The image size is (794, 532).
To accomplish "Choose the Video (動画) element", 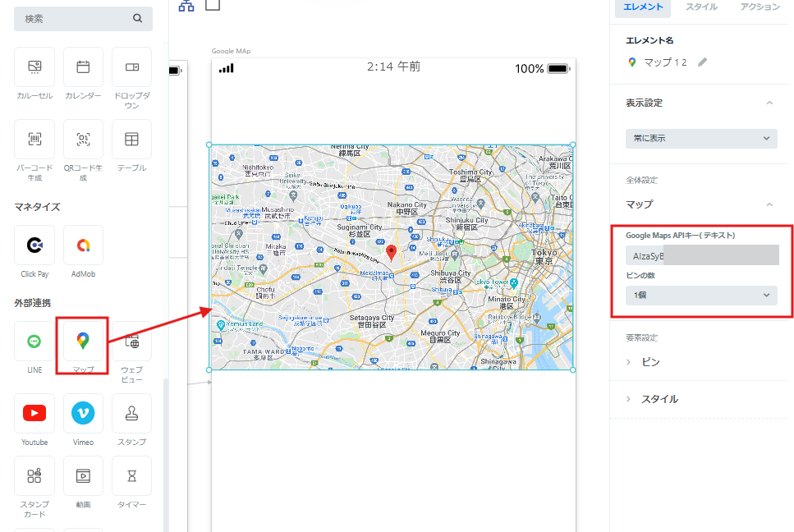I will pyautogui.click(x=83, y=476).
